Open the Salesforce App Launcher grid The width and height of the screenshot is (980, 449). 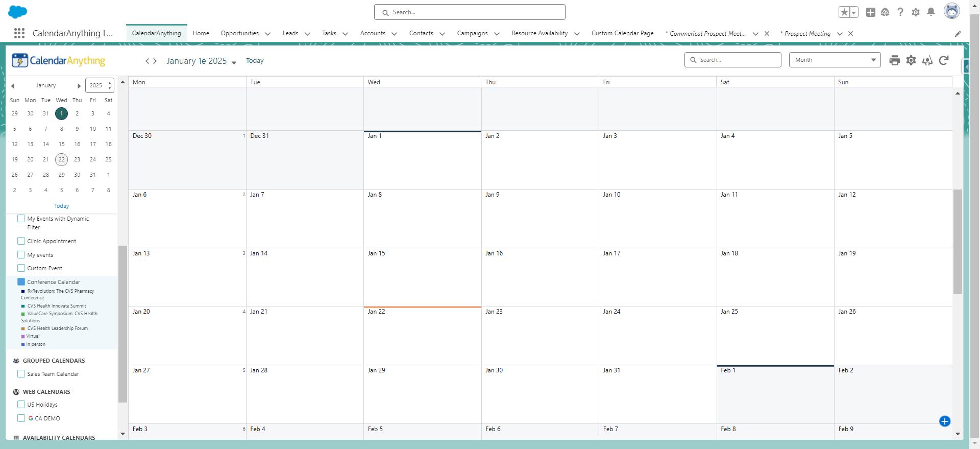coord(19,33)
